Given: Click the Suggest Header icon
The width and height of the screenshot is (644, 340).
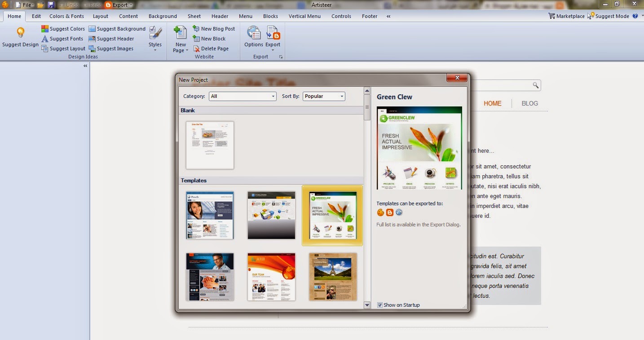Looking at the screenshot, I should (92, 39).
